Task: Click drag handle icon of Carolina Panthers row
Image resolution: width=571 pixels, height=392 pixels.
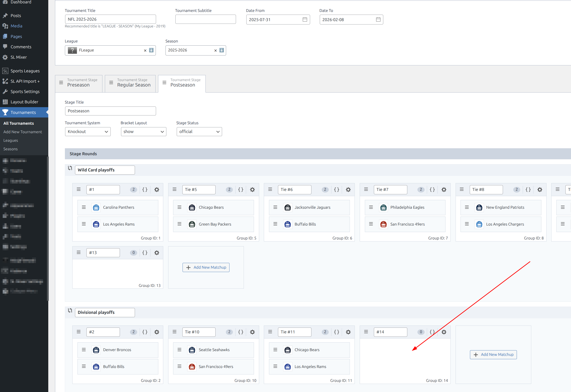Action: tap(84, 207)
